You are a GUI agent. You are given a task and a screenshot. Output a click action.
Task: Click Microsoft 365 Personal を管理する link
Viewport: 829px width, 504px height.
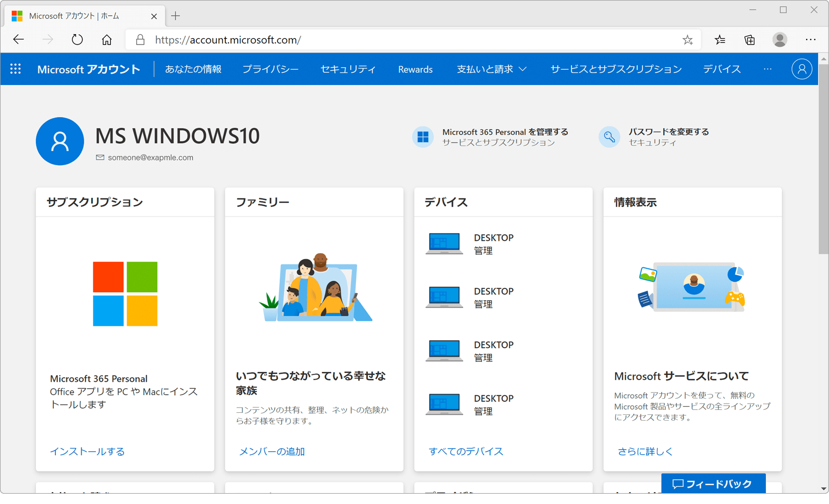[505, 132]
